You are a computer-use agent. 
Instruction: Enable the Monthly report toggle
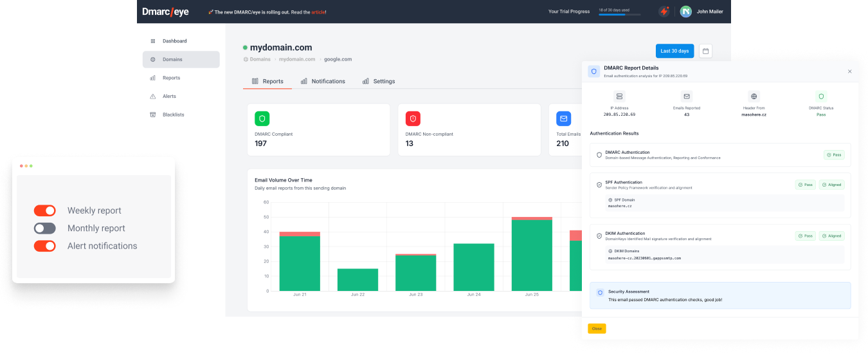(x=45, y=228)
